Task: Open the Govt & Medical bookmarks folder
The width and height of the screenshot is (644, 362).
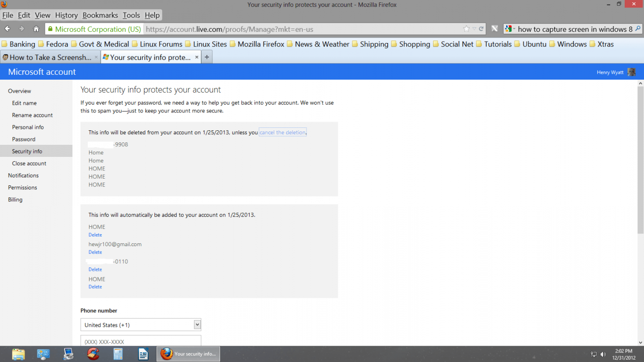Action: (x=100, y=44)
